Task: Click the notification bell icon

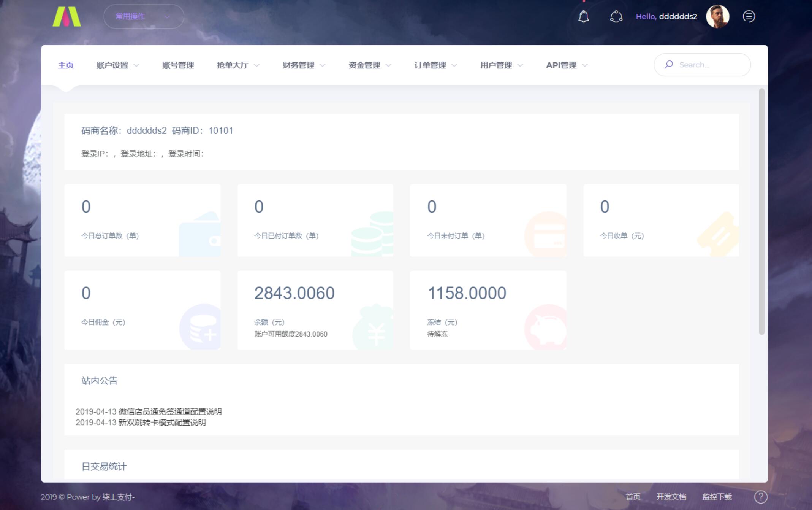Action: coord(584,16)
